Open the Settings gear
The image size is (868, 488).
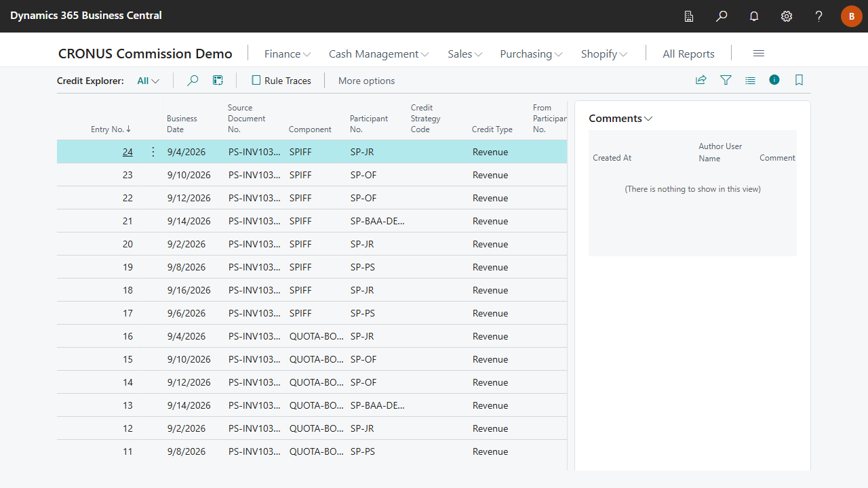point(787,16)
